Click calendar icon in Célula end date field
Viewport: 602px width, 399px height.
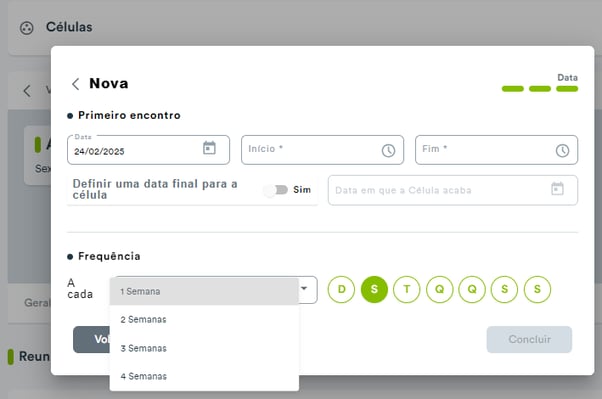(x=557, y=189)
